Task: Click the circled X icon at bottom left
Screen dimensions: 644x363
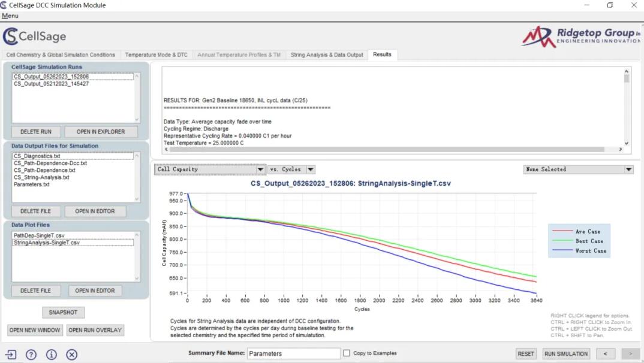Action: coord(72,354)
